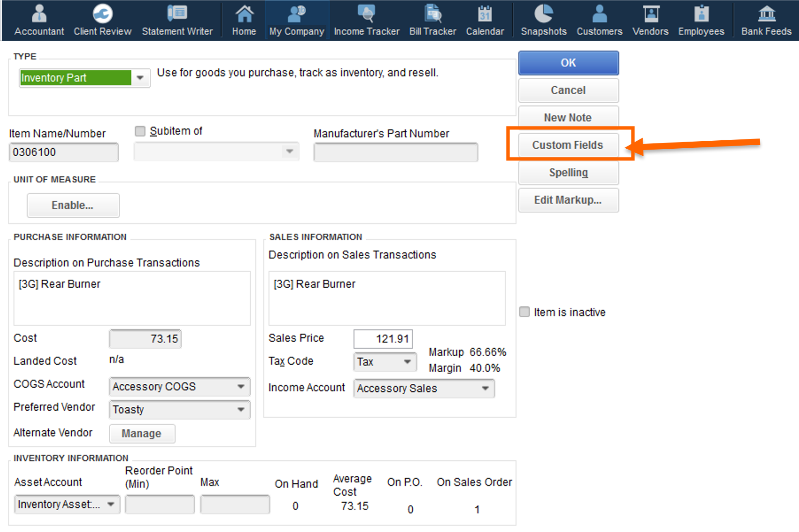Viewport: 799px width, 532px height.
Task: Mark the item as inactive
Action: pyautogui.click(x=524, y=312)
